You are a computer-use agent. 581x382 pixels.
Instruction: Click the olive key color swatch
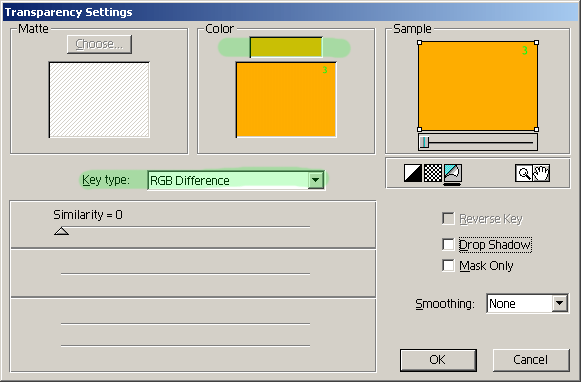286,47
